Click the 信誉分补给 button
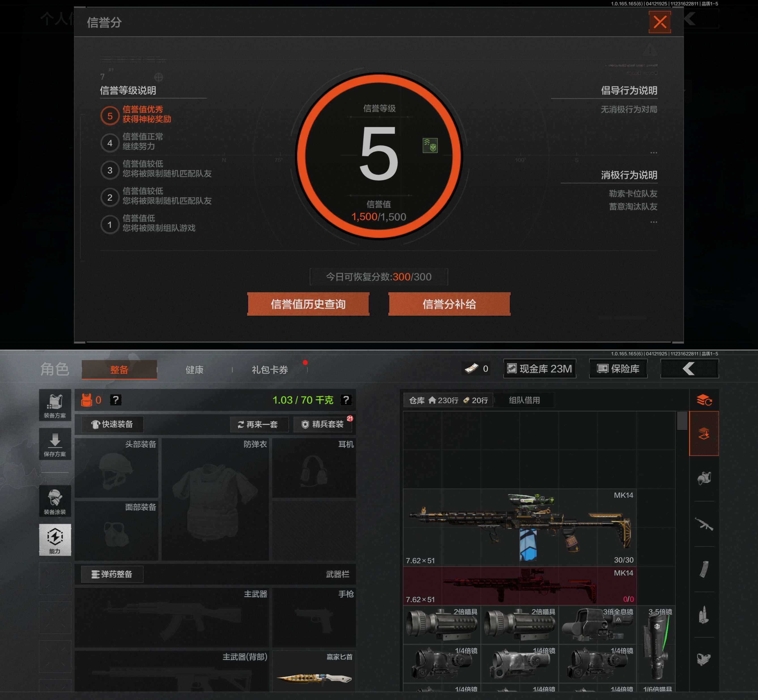758x700 pixels. point(449,304)
